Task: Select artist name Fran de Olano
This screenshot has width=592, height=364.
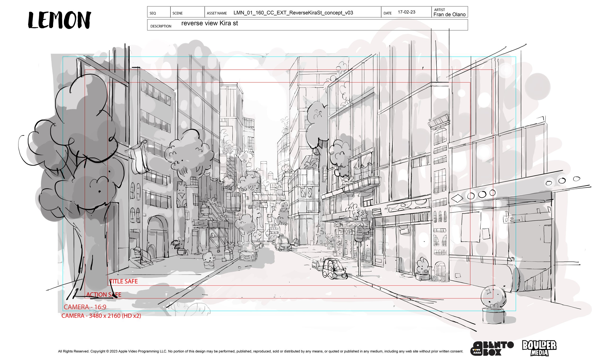Action: pos(449,14)
